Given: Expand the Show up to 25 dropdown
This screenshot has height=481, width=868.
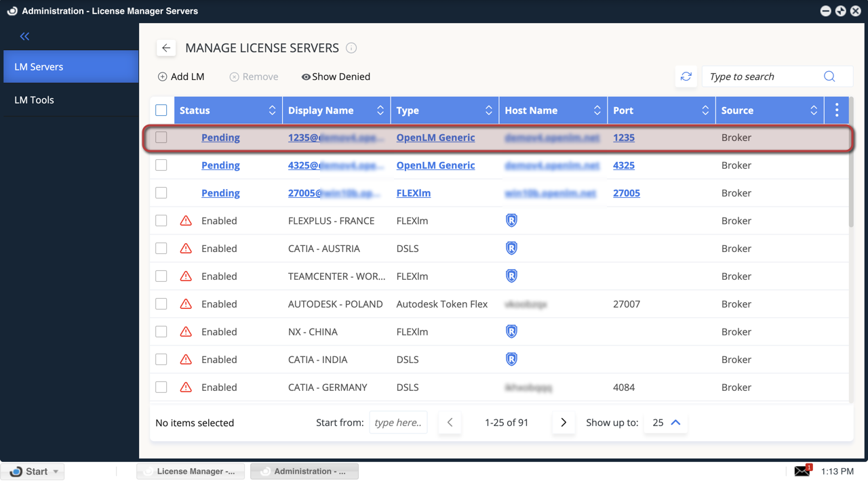Looking at the screenshot, I should pyautogui.click(x=666, y=423).
